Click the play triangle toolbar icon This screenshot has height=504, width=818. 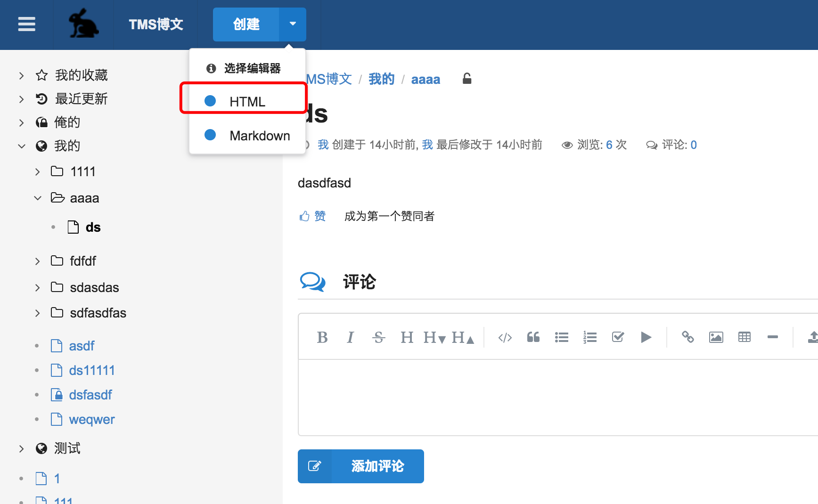pyautogui.click(x=646, y=337)
